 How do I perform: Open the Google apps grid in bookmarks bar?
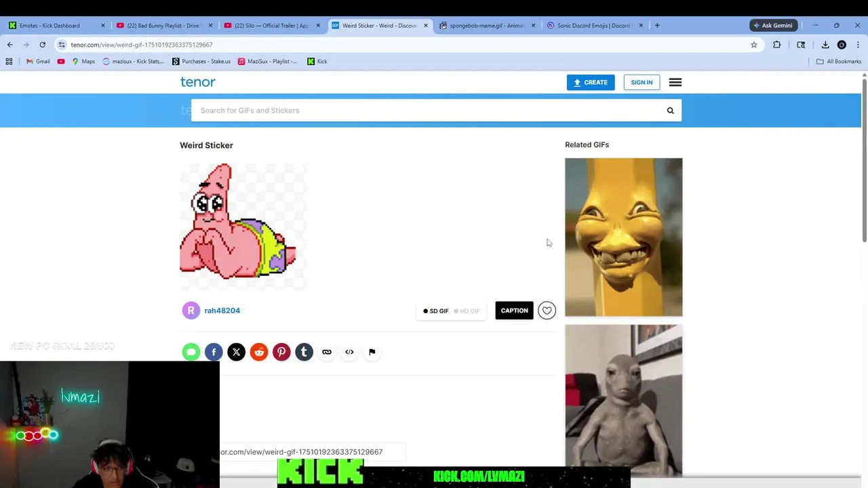pos(9,61)
